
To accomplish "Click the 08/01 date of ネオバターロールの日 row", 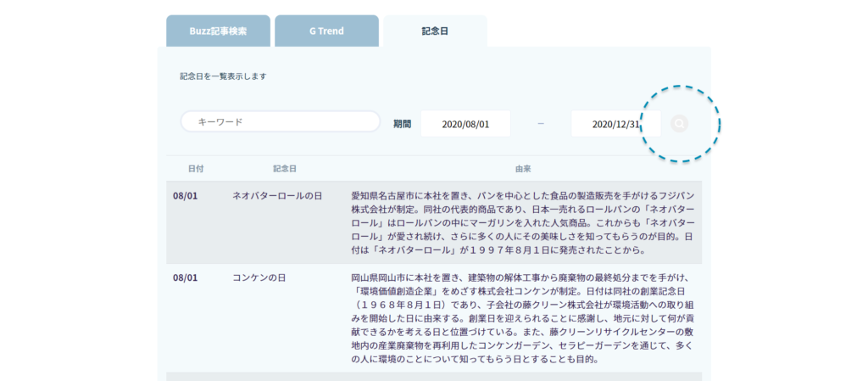I will [x=185, y=195].
